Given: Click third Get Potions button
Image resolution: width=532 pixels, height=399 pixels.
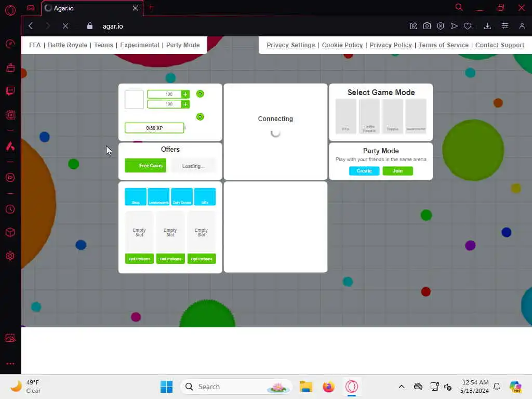Looking at the screenshot, I should (202, 259).
